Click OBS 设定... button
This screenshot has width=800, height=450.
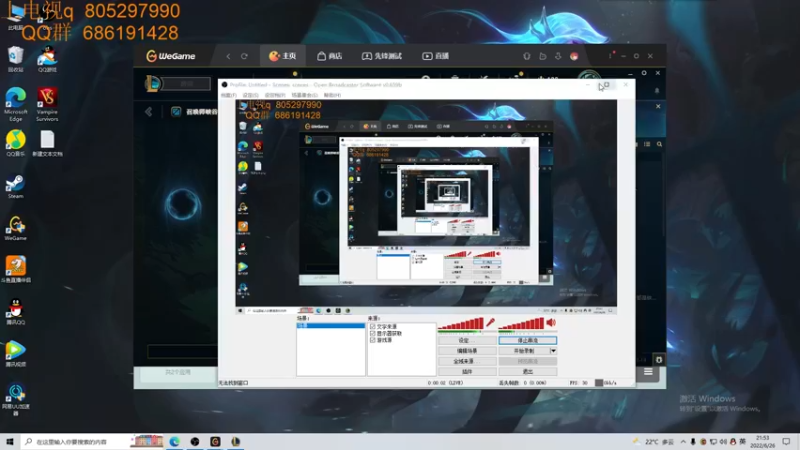point(467,340)
